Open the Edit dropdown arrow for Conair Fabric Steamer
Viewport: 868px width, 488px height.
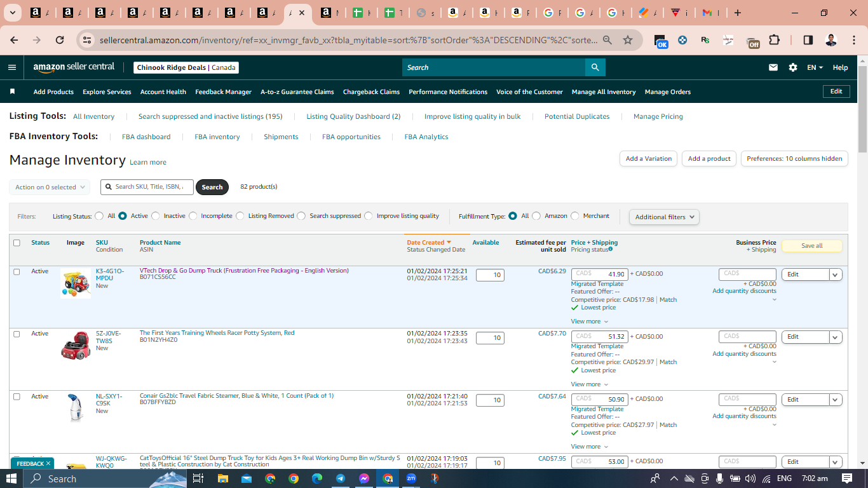(836, 400)
